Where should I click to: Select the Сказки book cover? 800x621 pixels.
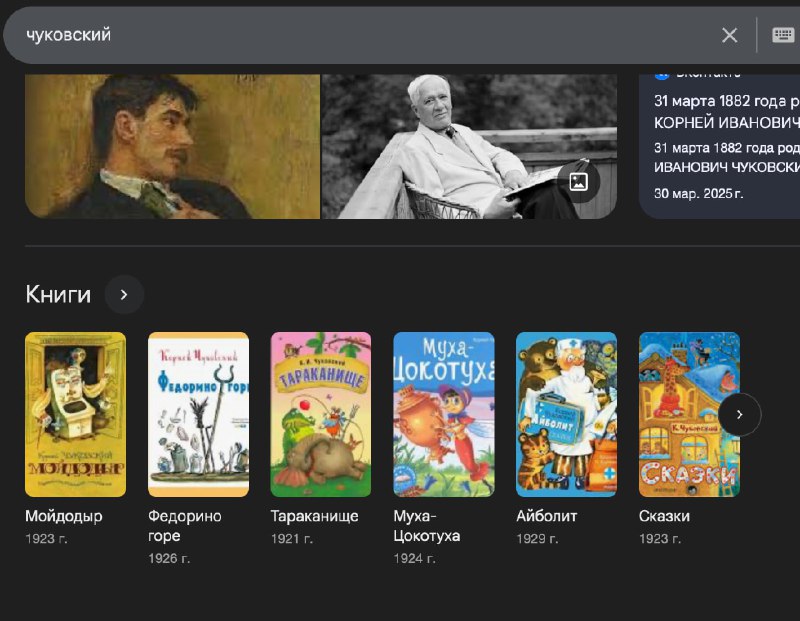coord(688,414)
